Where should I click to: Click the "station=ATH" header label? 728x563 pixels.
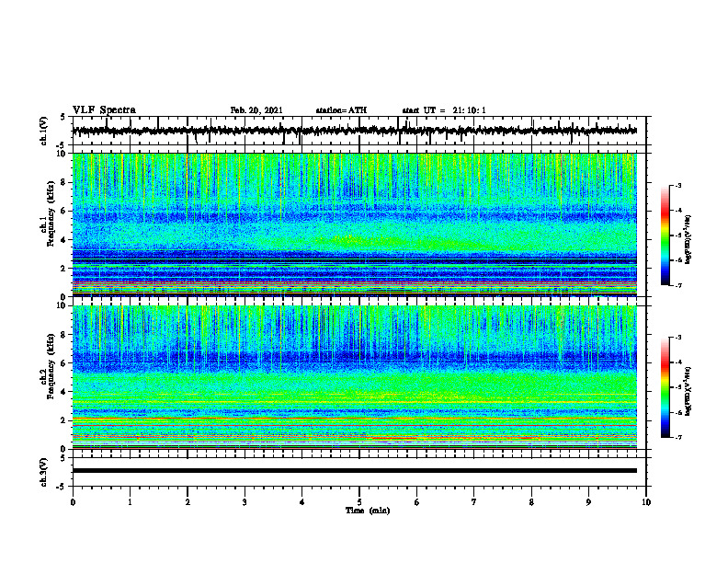pos(341,110)
